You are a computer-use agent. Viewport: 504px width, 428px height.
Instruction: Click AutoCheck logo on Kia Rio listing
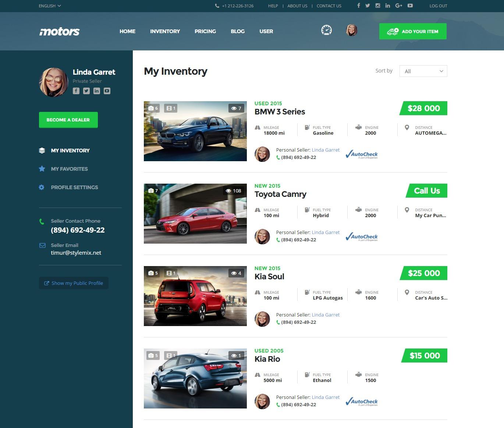362,402
